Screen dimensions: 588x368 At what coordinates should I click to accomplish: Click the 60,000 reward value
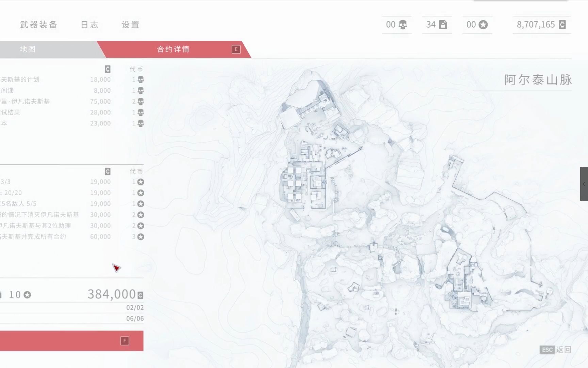[x=100, y=236]
